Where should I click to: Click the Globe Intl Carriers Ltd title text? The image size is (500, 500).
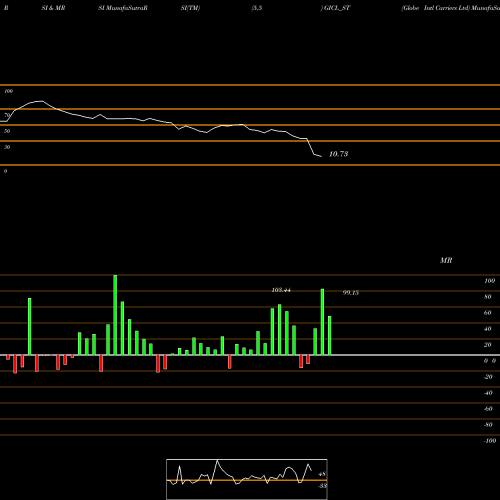[x=435, y=8]
